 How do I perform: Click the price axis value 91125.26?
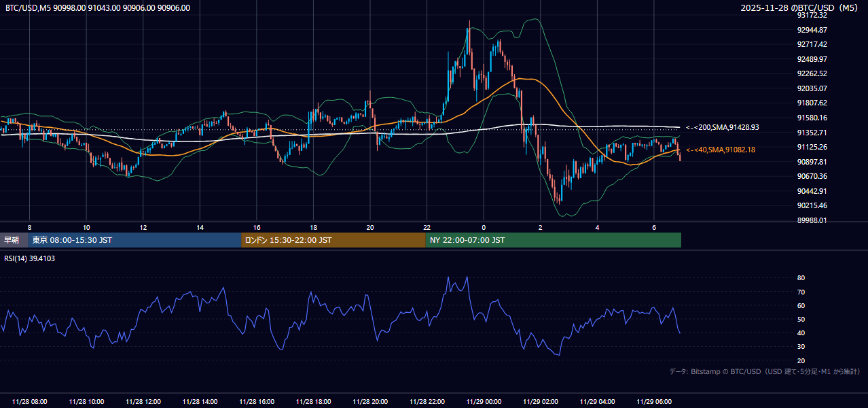click(x=812, y=147)
